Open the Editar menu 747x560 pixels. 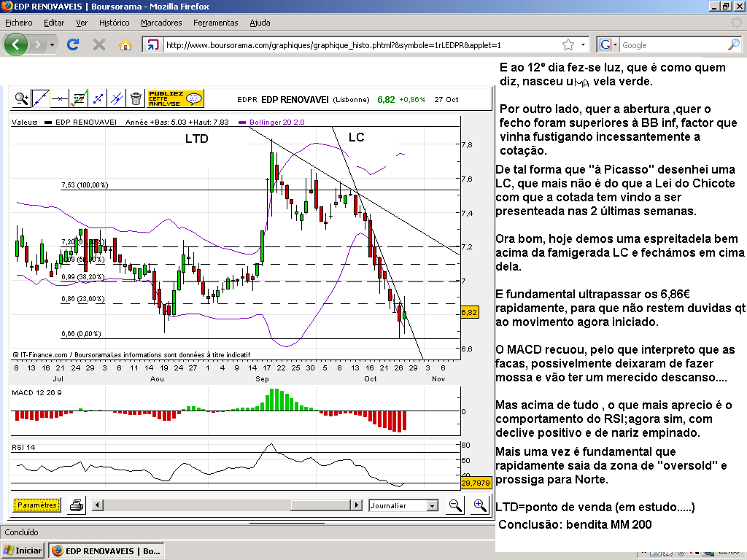point(54,23)
